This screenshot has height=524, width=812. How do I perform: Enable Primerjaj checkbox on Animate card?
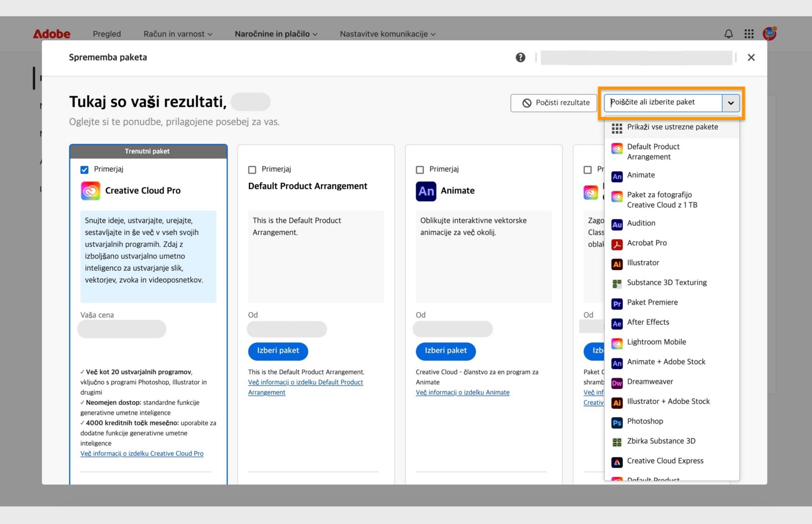click(x=420, y=170)
